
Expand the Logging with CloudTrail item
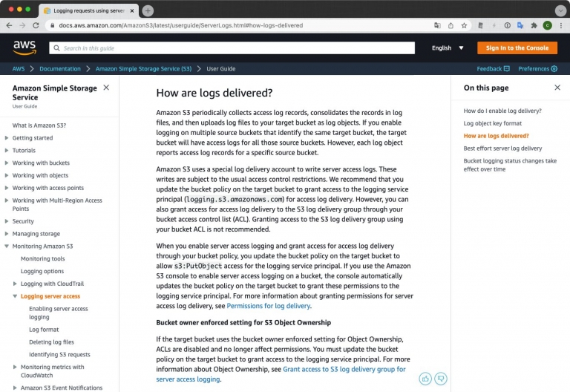click(x=15, y=284)
